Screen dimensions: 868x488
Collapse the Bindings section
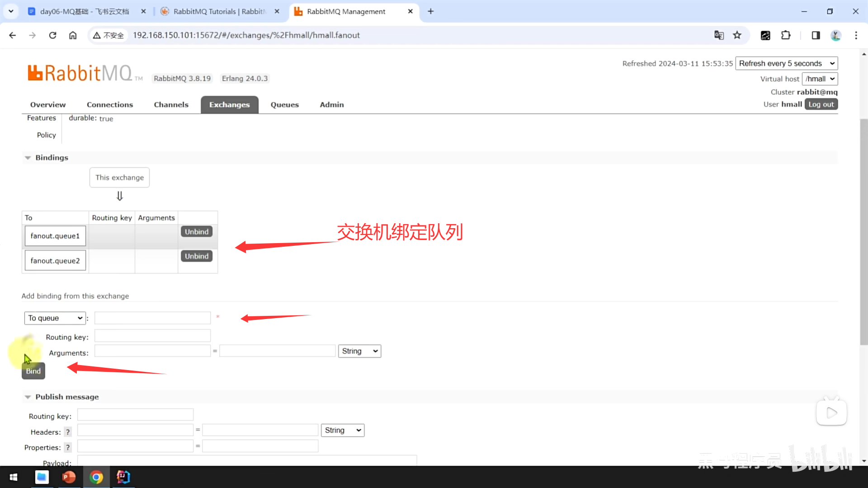click(51, 158)
